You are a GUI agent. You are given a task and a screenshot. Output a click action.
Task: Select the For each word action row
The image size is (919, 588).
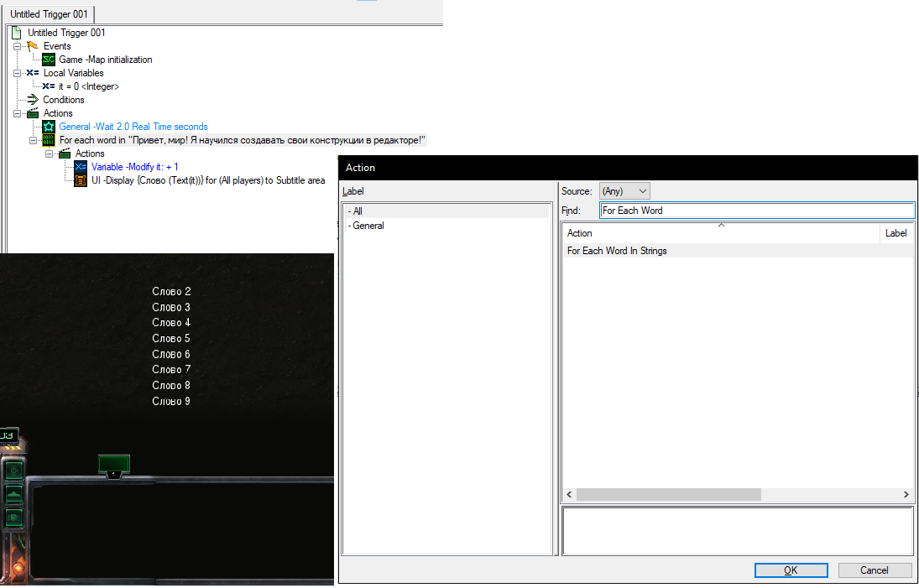pyautogui.click(x=242, y=141)
